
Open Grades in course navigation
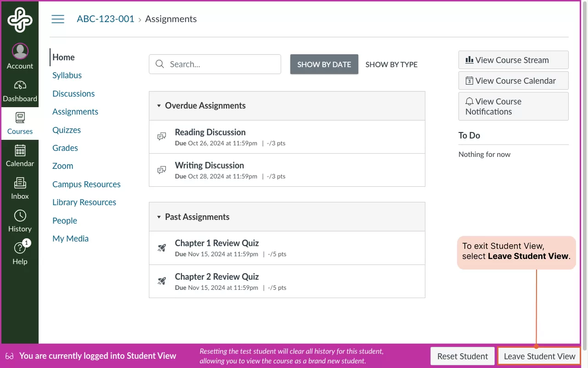pos(65,148)
